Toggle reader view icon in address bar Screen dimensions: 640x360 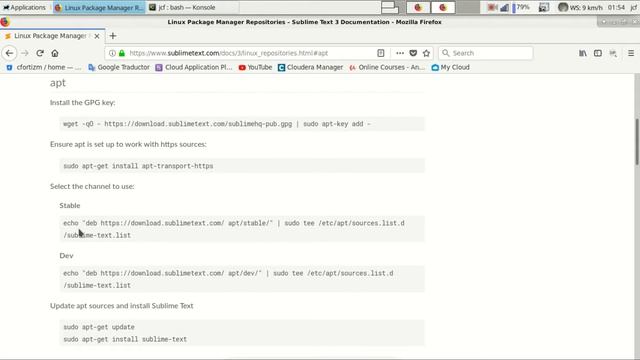[x=380, y=53]
